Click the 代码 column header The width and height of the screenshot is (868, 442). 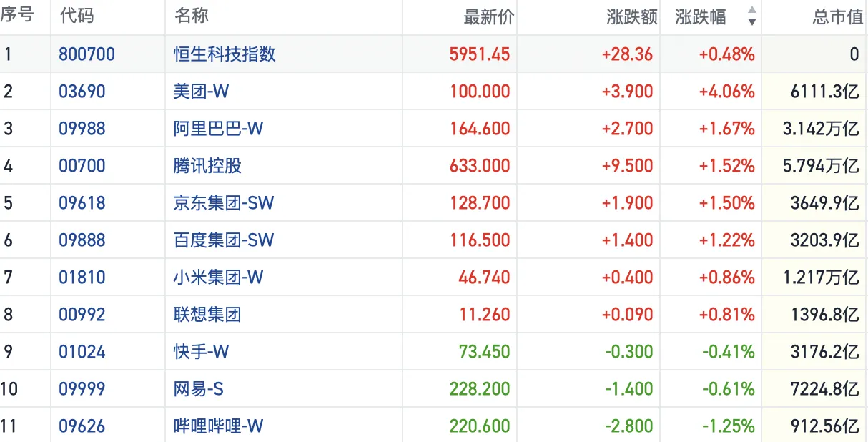click(x=77, y=16)
